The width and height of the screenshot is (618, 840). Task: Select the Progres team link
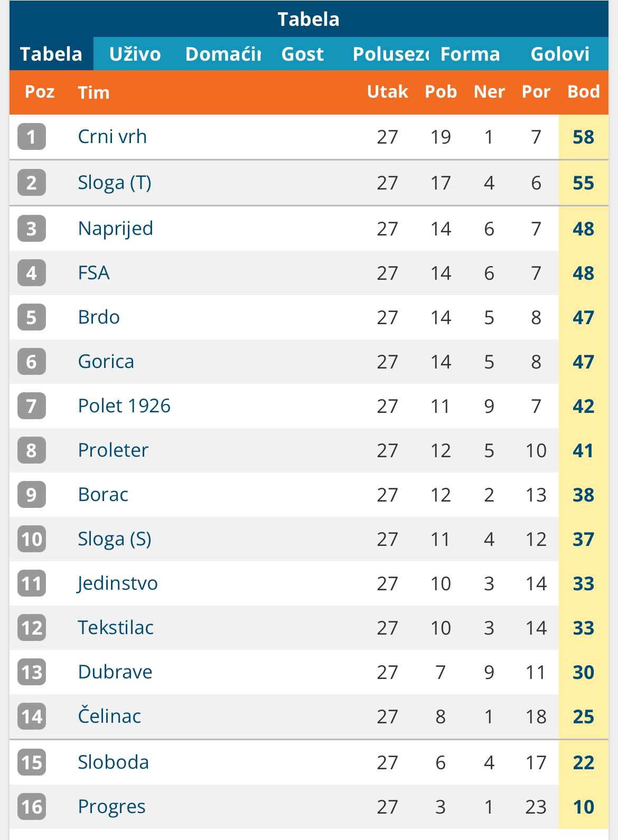point(111,807)
